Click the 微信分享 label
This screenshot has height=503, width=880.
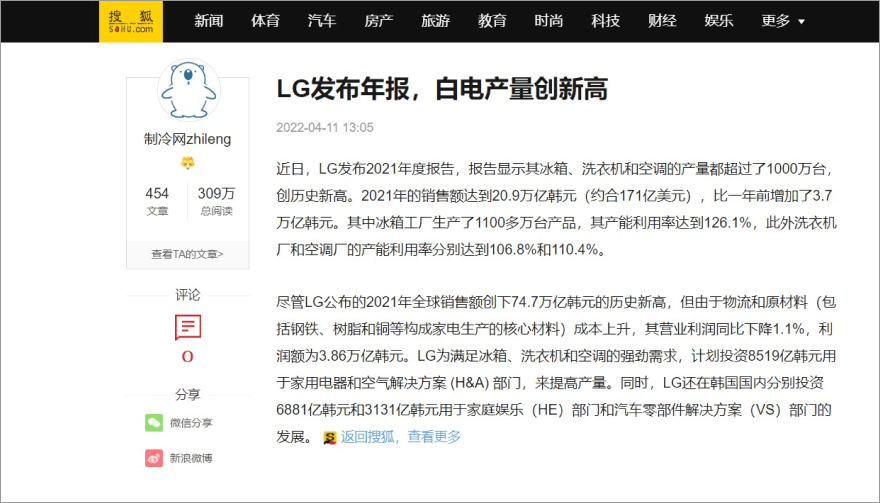191,423
